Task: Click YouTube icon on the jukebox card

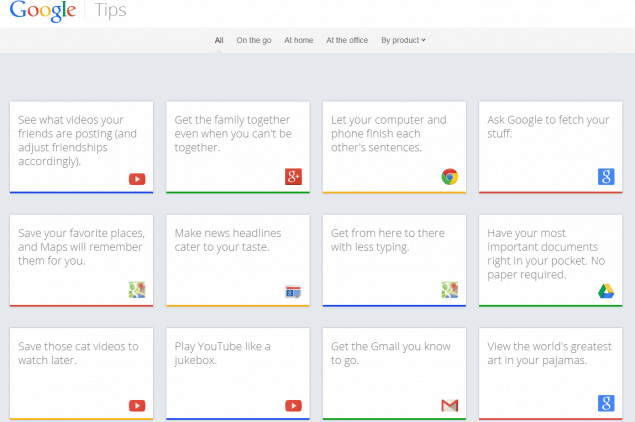Action: (x=293, y=405)
